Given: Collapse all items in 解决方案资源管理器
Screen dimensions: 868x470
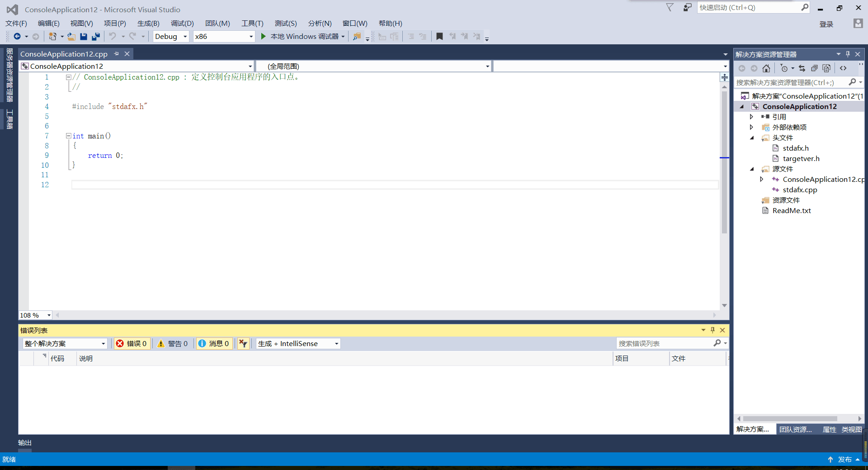Looking at the screenshot, I should [x=815, y=68].
